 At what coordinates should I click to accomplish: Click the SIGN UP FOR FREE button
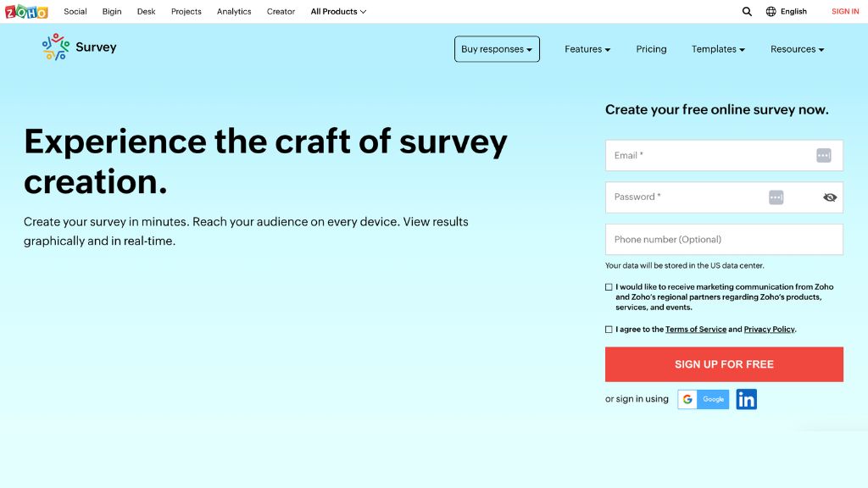724,364
